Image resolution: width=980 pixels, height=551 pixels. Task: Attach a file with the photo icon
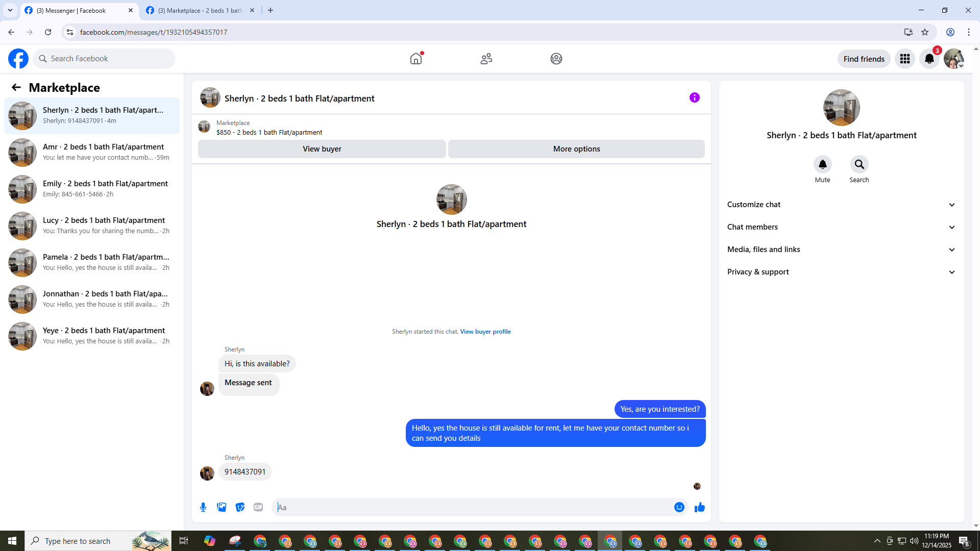(x=222, y=507)
